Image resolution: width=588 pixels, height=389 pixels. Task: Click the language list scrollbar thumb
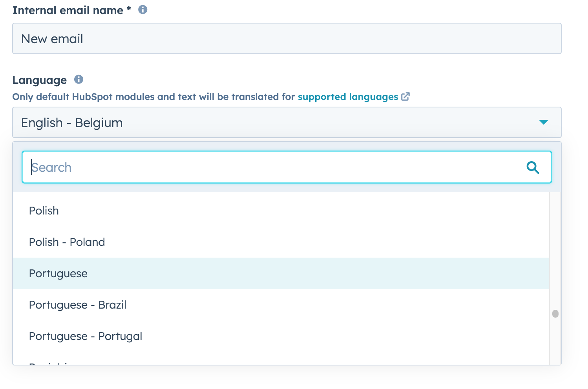coord(555,314)
